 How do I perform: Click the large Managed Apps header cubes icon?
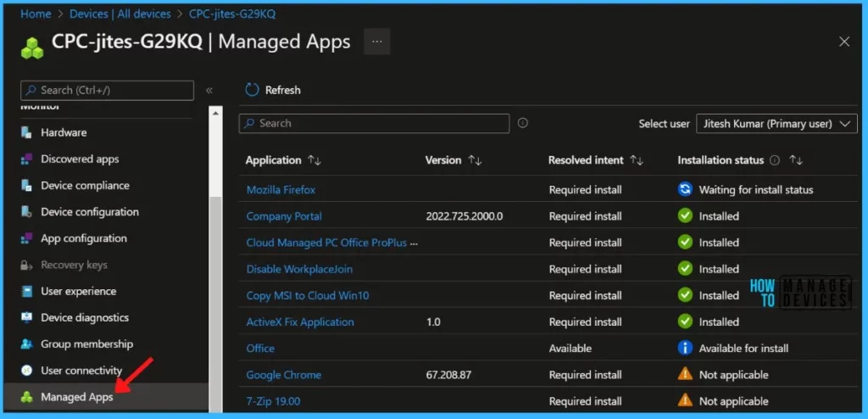click(32, 48)
